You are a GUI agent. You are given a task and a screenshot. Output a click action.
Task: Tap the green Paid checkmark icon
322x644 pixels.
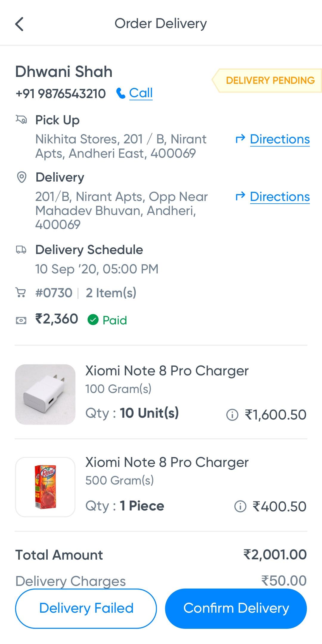point(93,320)
